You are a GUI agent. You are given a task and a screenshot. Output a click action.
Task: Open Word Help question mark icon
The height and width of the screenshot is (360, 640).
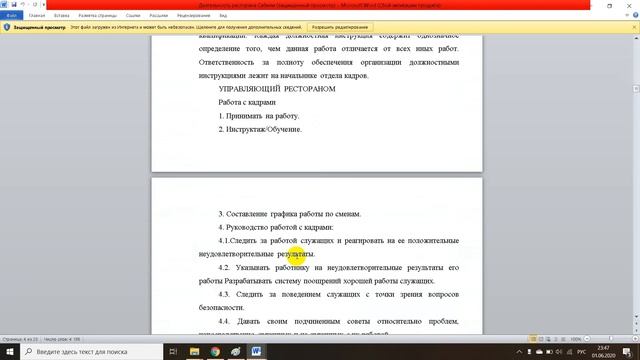[x=636, y=15]
